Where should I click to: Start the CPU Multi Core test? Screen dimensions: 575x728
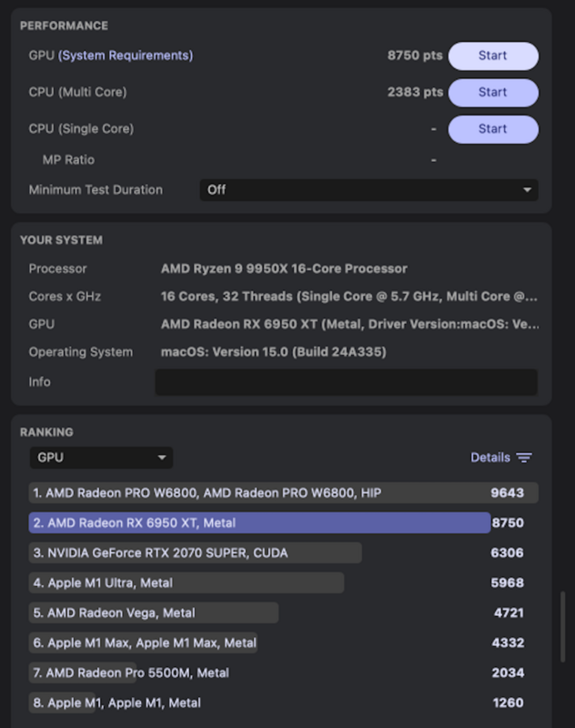[x=492, y=92]
